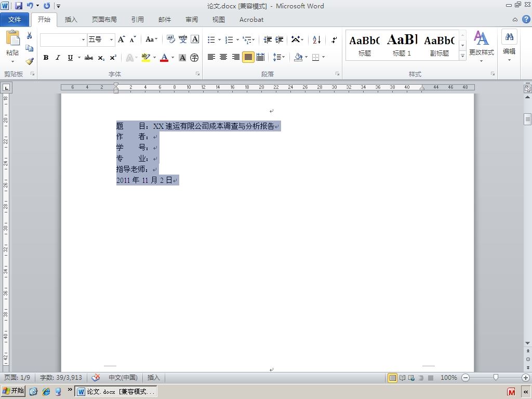Apply the 副标题 style
Screen dimensions: 532x399
[440, 46]
